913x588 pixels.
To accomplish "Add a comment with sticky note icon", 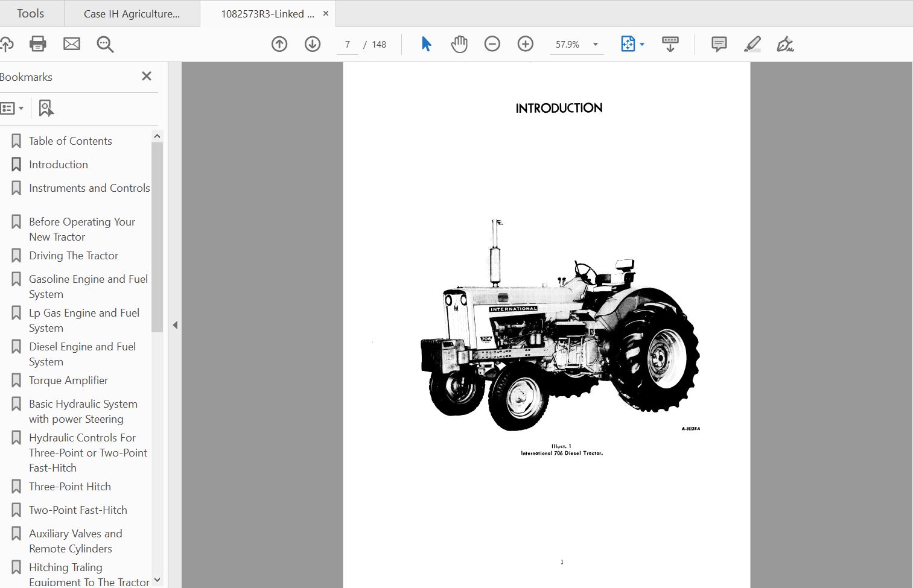I will 719,44.
